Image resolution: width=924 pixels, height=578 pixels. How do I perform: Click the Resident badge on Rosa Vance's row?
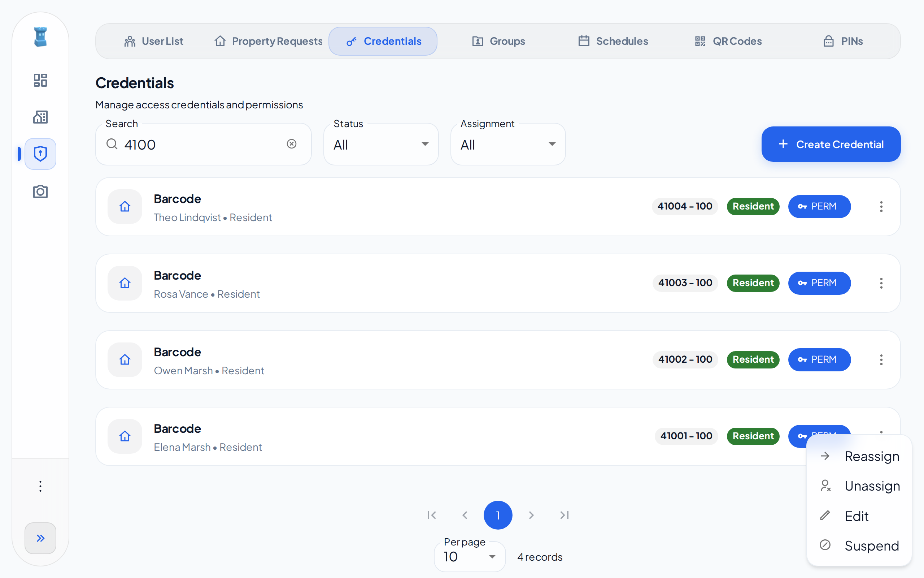(753, 283)
